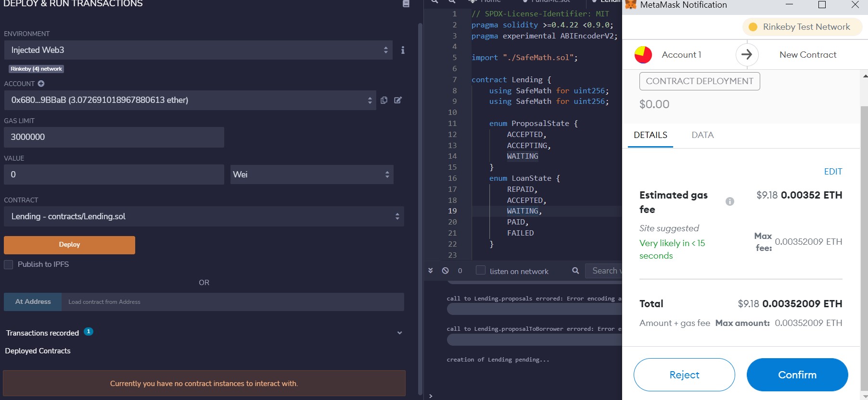Clear the terminal console
The image size is (868, 400).
point(446,271)
